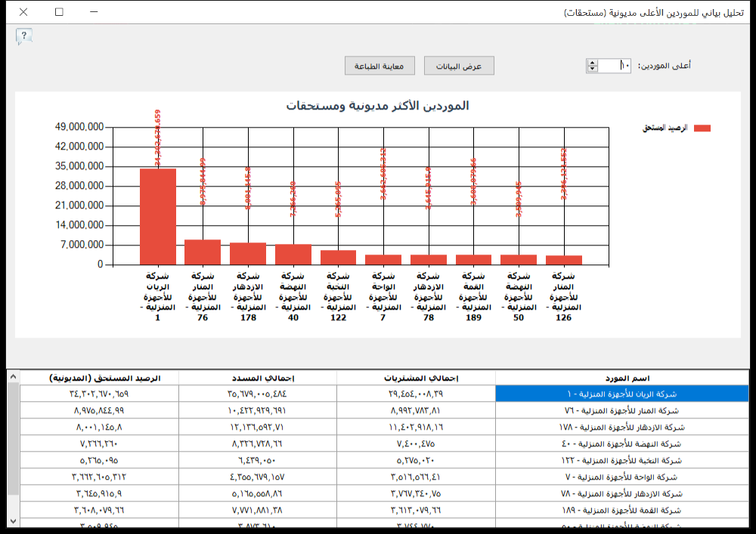Click the اسم المورد column header
756x534 pixels.
click(622, 378)
